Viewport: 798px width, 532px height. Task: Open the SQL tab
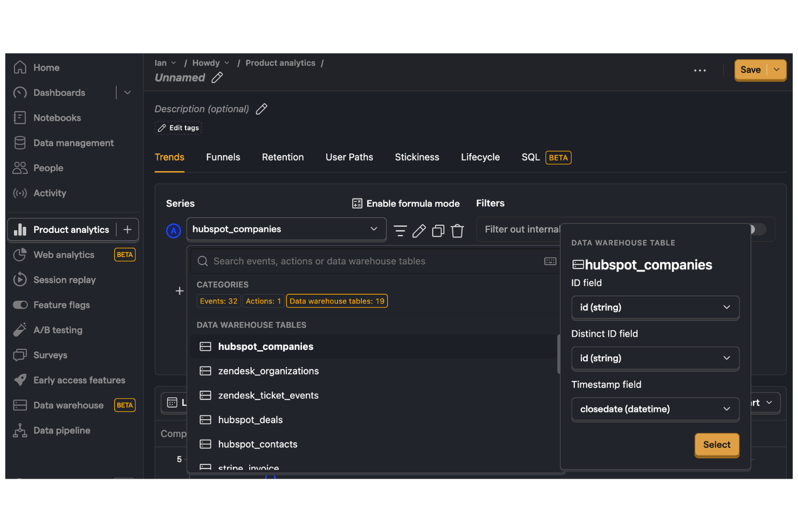click(530, 157)
